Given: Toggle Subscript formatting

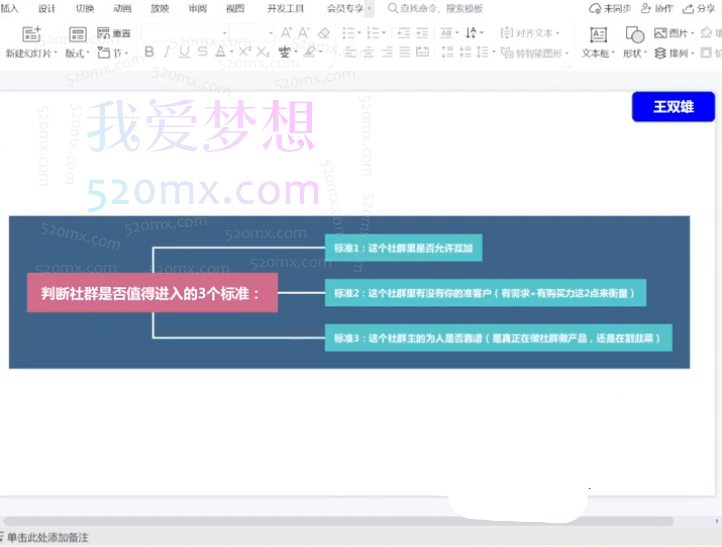Looking at the screenshot, I should coord(262,52).
